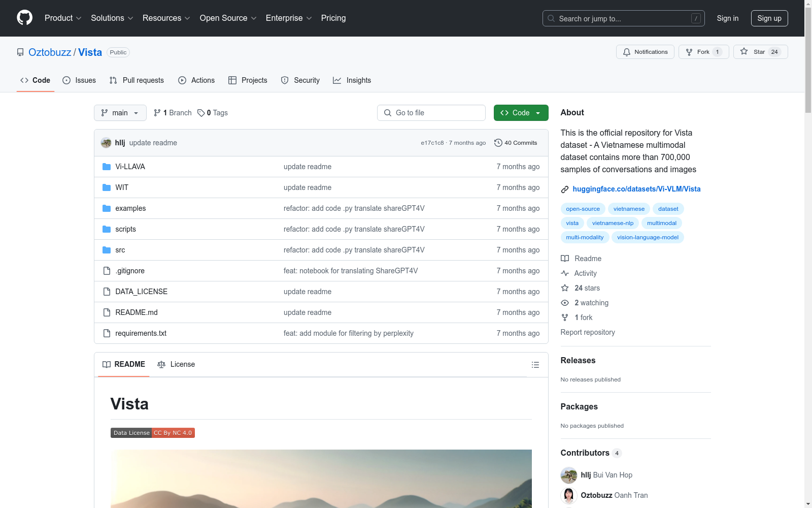Click the Vista banner image in README
812x508 pixels.
[321, 479]
